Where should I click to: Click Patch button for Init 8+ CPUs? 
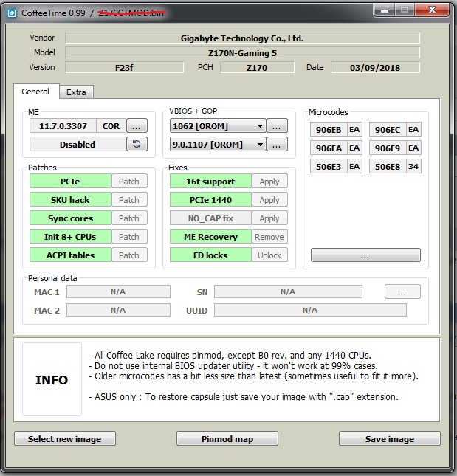click(x=129, y=236)
